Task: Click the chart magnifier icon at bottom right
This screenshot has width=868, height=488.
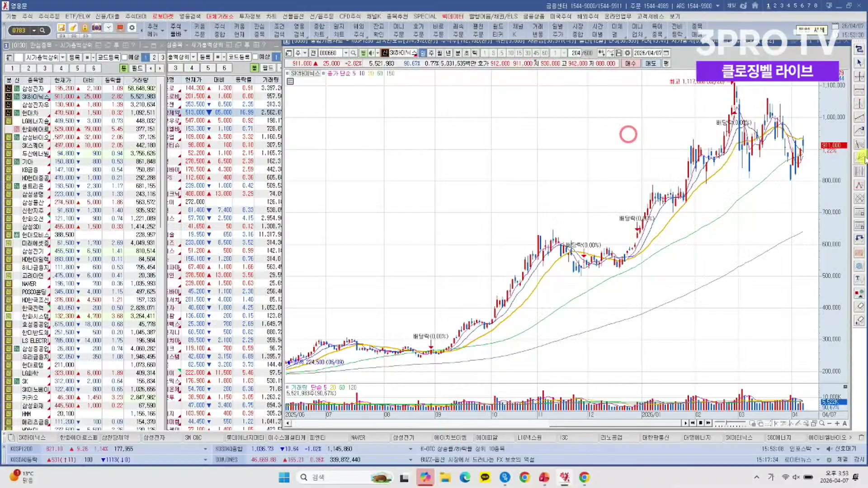Action: click(821, 423)
